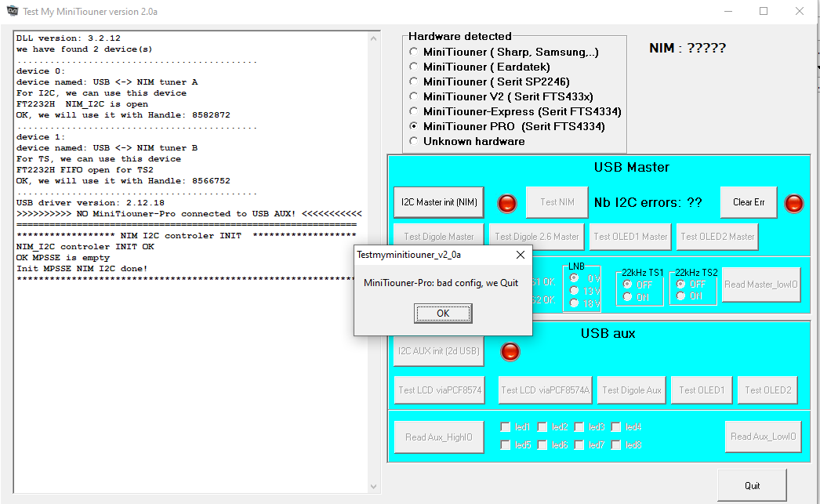
Task: Click the Quit button at bottom right
Action: coord(752,486)
